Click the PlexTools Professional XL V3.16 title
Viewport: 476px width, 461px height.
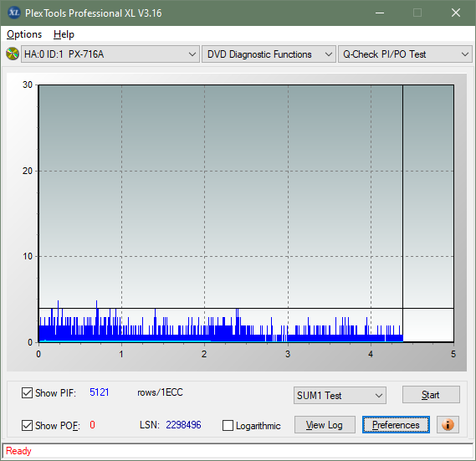tap(93, 13)
